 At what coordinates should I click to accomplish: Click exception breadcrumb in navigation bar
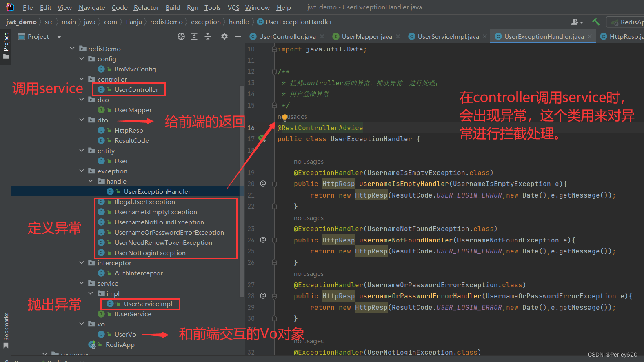(206, 22)
